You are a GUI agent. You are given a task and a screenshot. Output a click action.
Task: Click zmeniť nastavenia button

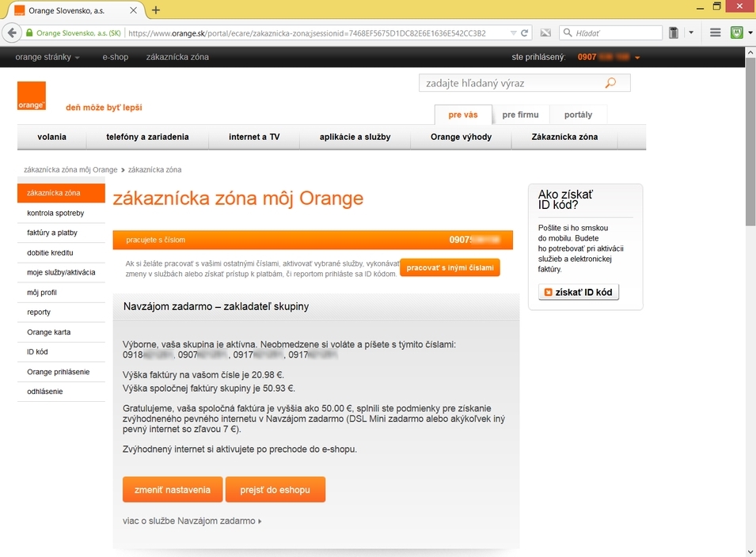(x=173, y=490)
